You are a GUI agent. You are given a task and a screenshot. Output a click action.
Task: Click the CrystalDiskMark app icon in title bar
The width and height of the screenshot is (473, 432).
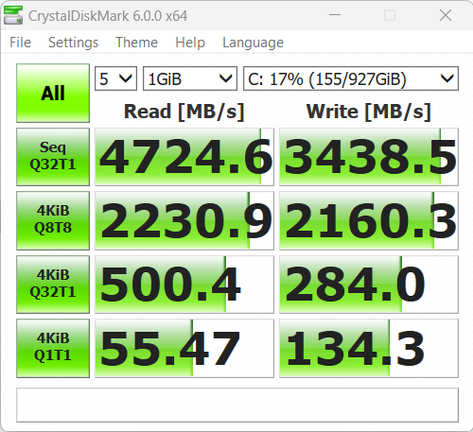click(x=13, y=15)
